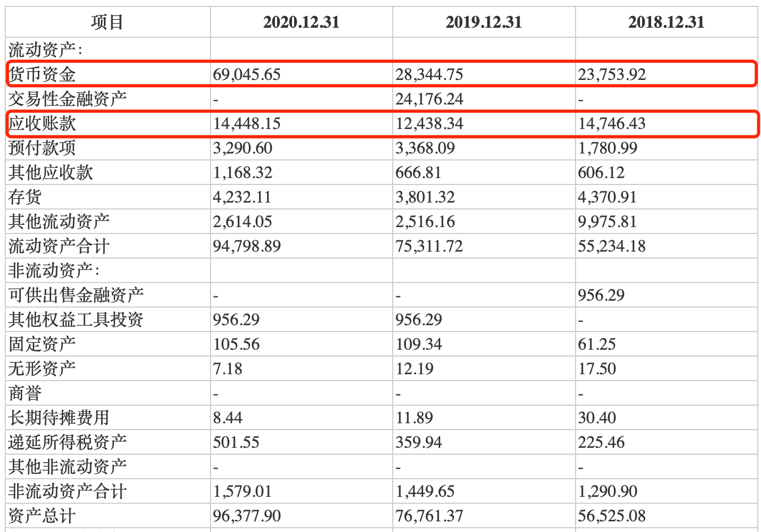Select the value 1,579.01
Screen dimensions: 761x532
pyautogui.click(x=242, y=491)
